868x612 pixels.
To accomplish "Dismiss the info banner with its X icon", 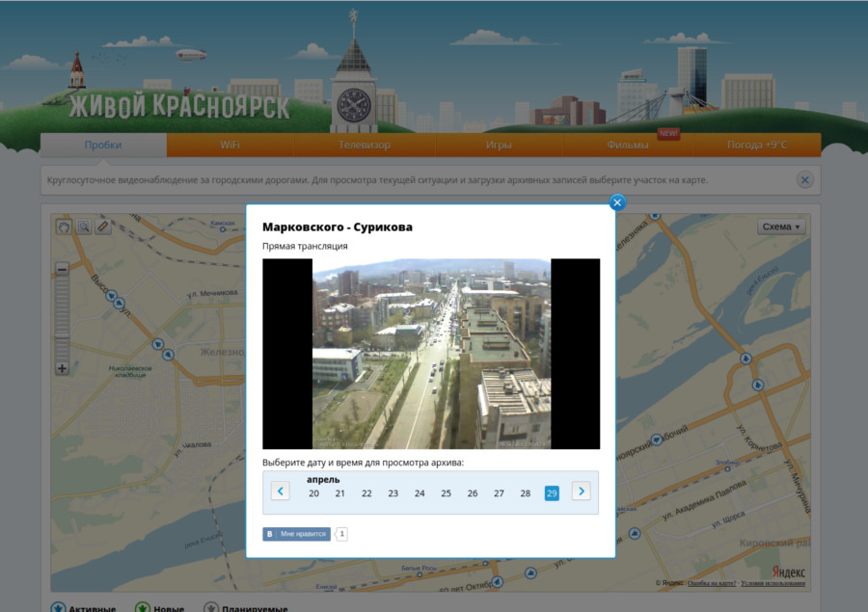I will coord(804,180).
